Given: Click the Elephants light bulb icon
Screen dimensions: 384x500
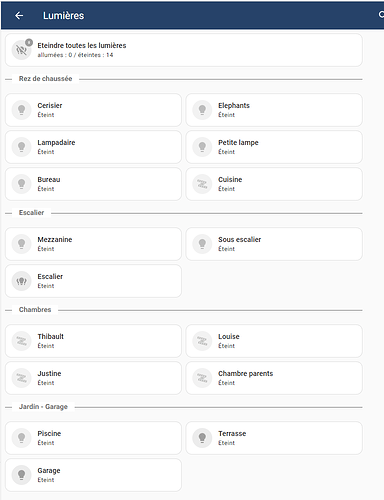Looking at the screenshot, I should tap(202, 110).
